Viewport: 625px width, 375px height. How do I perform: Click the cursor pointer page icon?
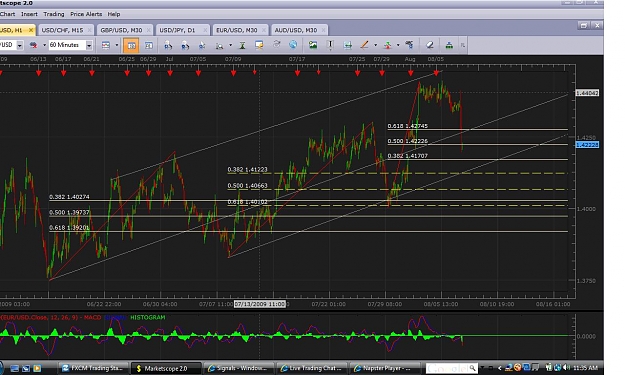coord(202,45)
